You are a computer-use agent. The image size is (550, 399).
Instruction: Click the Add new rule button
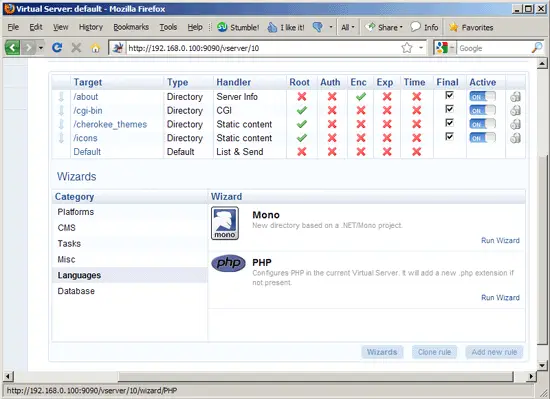click(x=494, y=352)
